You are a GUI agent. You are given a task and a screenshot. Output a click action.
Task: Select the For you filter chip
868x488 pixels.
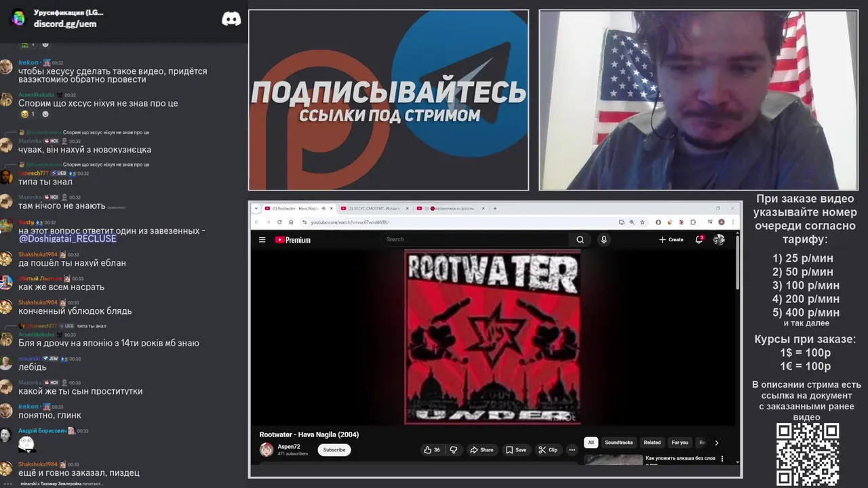(680, 443)
